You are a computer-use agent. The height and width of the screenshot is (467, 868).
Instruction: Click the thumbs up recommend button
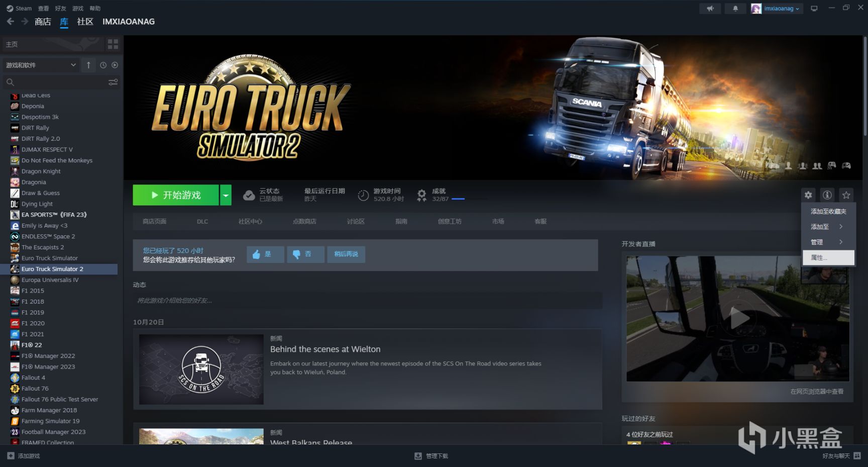click(265, 254)
